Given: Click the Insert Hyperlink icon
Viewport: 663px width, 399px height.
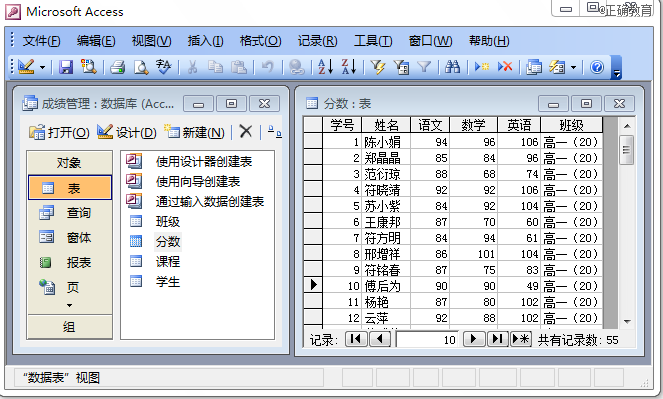Looking at the screenshot, I should click(296, 67).
